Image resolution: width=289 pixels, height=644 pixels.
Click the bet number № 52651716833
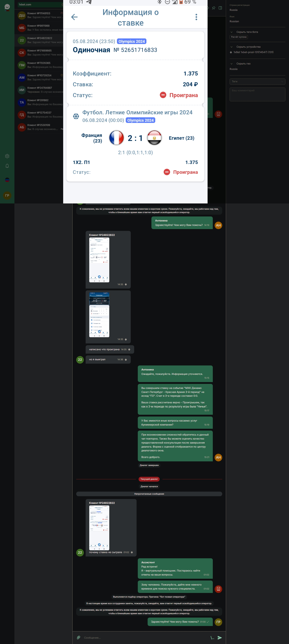pos(135,50)
